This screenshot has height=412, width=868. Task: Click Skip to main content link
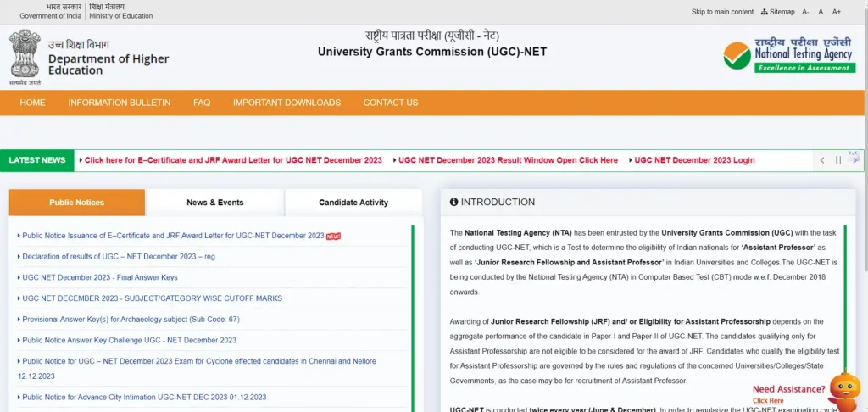pyautogui.click(x=722, y=12)
